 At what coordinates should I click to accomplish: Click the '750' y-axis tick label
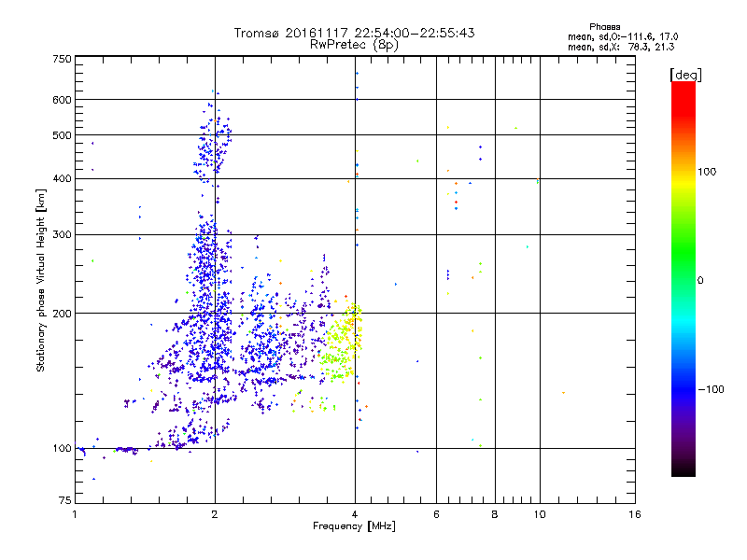pos(63,59)
